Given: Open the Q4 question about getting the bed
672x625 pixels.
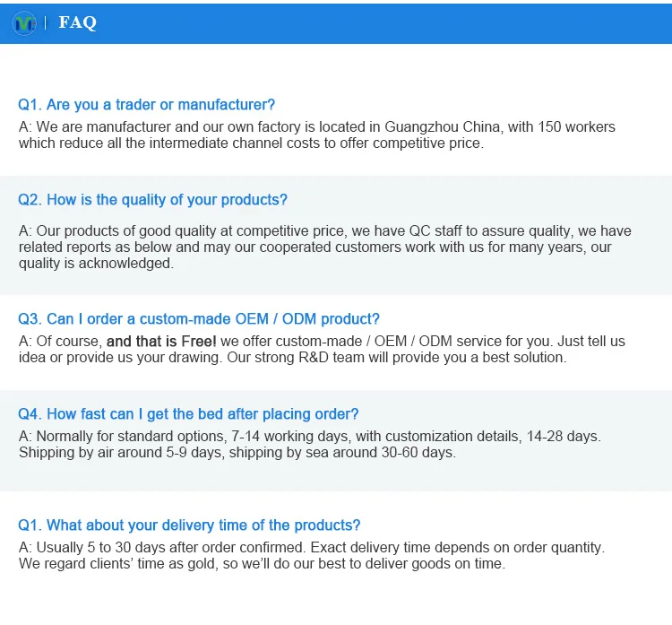Looking at the screenshot, I should (x=188, y=414).
